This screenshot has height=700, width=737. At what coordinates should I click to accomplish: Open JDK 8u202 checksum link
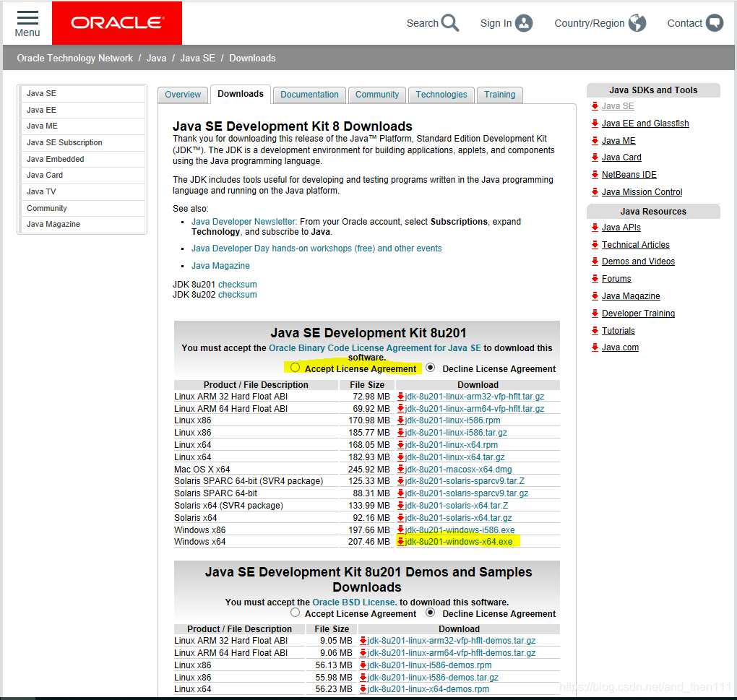[238, 295]
